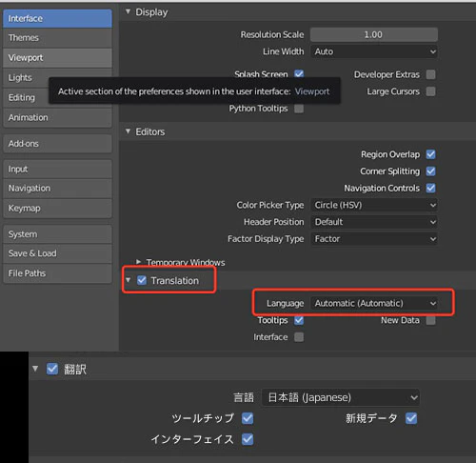Disable the Region Overlap checkbox
The height and width of the screenshot is (463, 476).
click(x=430, y=154)
